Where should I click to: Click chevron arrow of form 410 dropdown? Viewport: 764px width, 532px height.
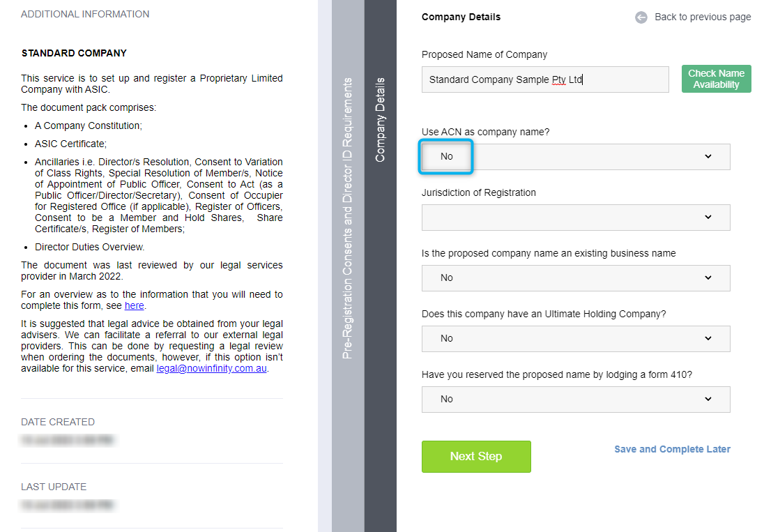coord(708,399)
